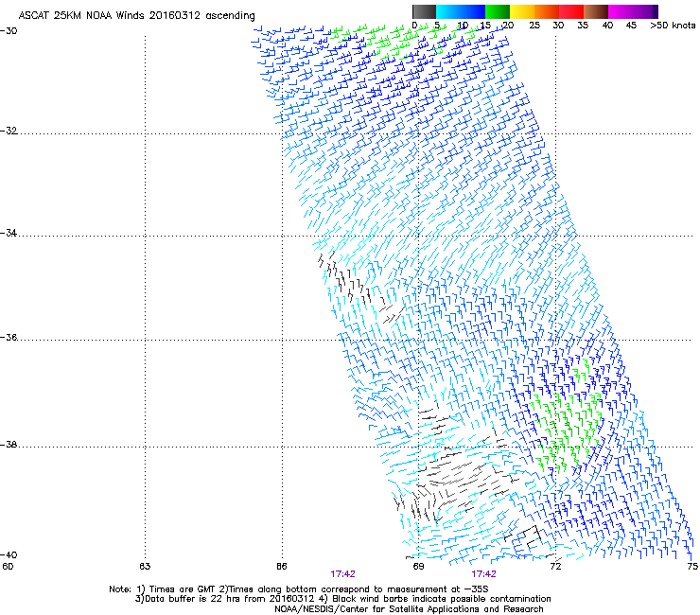700x615 pixels.
Task: Click the -36 latitude axis label
Action: coord(9,337)
